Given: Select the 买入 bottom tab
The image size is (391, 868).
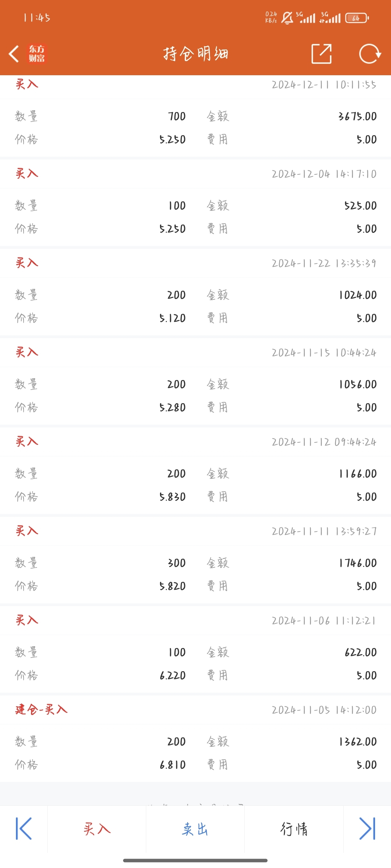Looking at the screenshot, I should point(97,829).
